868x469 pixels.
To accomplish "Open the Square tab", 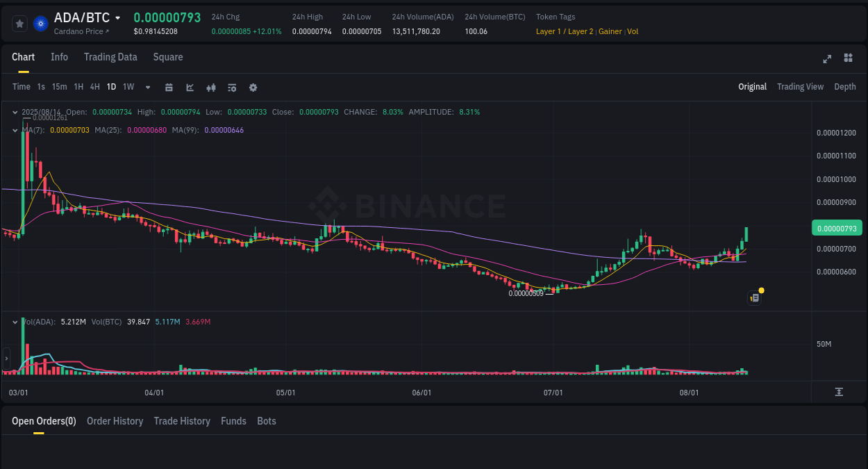I will coord(168,57).
